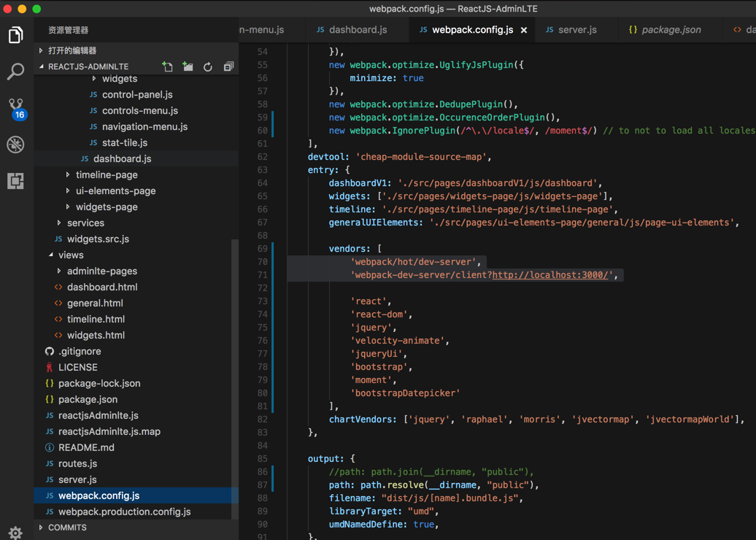This screenshot has height=540, width=756.
Task: Expand the services folder
Action: [85, 223]
